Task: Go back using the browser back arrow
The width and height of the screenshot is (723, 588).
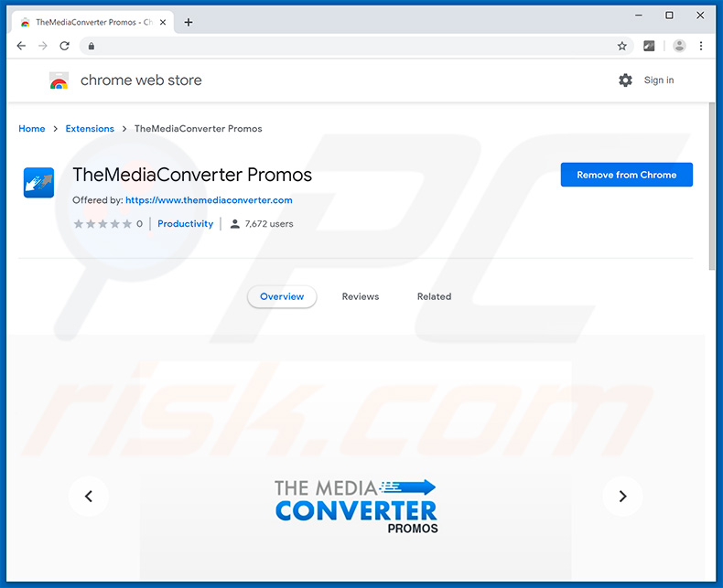Action: pos(21,46)
